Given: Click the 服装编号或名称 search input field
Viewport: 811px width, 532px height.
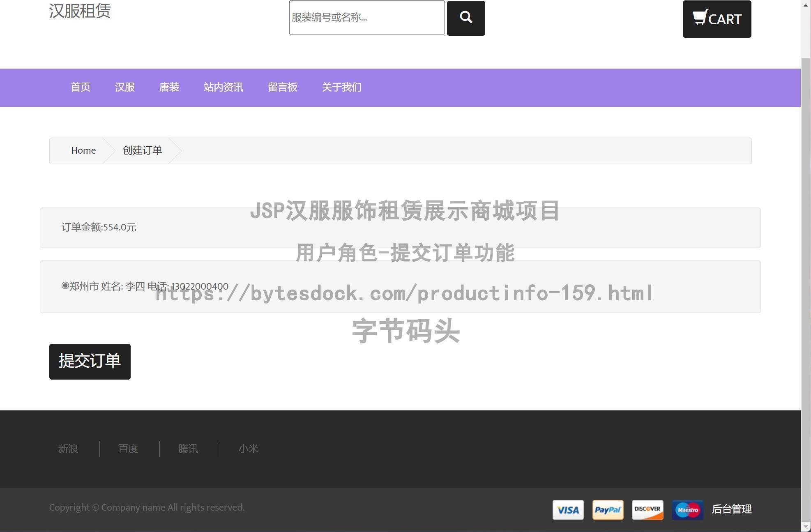Looking at the screenshot, I should [366, 18].
